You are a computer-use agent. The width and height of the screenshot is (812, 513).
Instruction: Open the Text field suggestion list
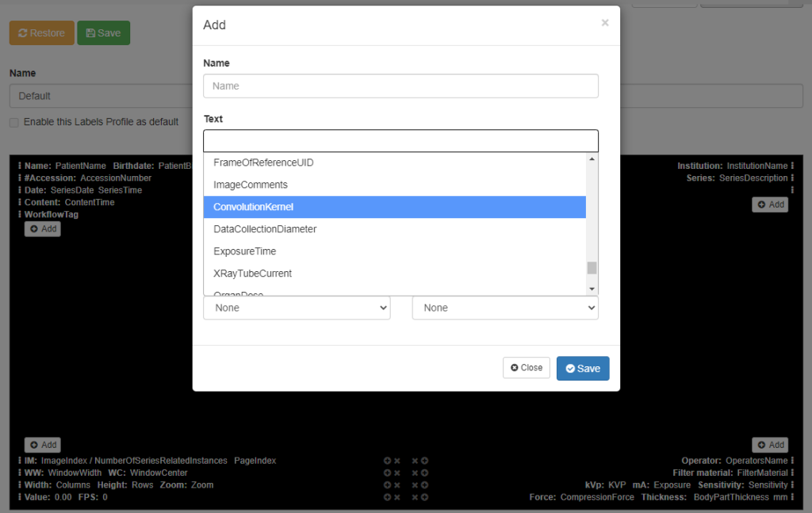coord(400,140)
